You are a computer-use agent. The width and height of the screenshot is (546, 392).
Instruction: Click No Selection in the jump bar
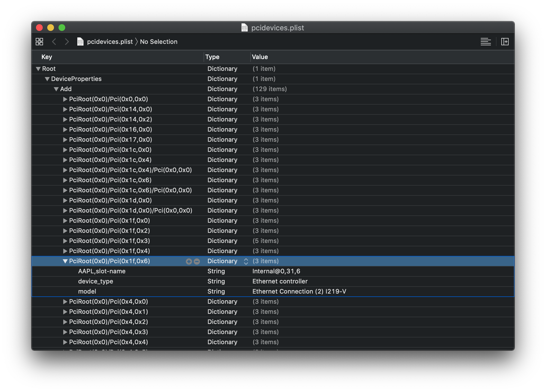[x=159, y=41]
